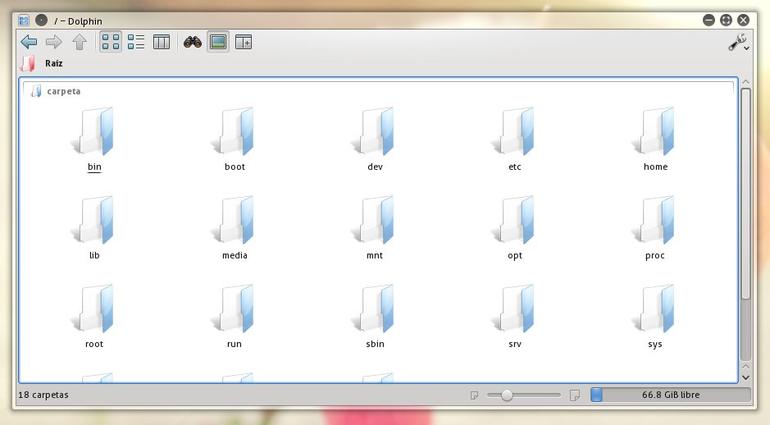Switch to Columns view mode
The width and height of the screenshot is (770, 425).
(162, 42)
